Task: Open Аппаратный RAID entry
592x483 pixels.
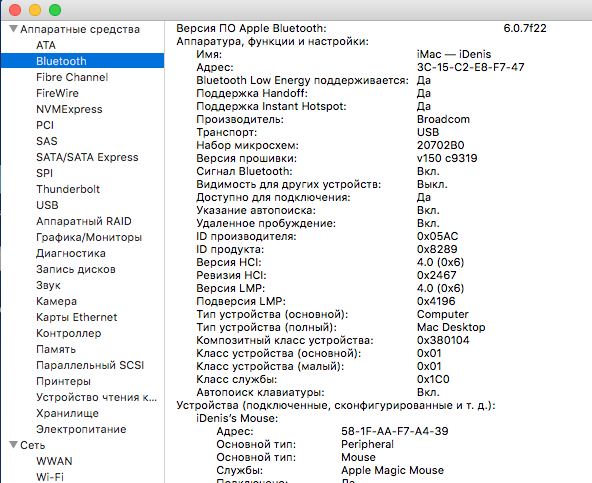Action: (x=84, y=221)
